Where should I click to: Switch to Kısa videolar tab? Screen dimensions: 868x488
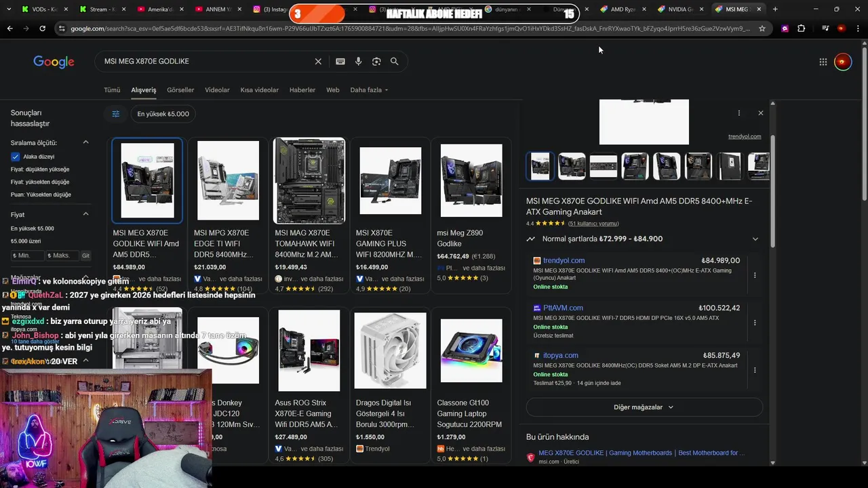click(x=259, y=90)
